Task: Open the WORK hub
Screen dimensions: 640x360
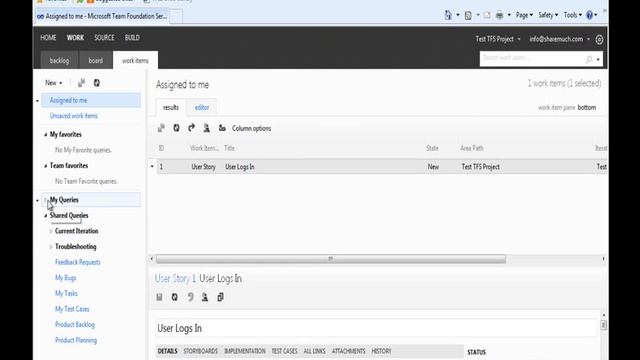Action: click(x=75, y=38)
